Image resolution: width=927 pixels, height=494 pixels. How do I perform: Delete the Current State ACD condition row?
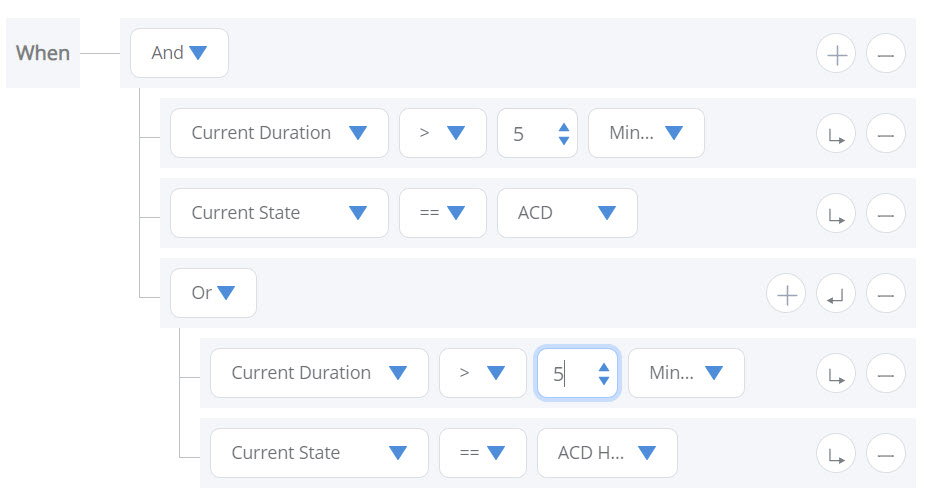click(x=886, y=214)
